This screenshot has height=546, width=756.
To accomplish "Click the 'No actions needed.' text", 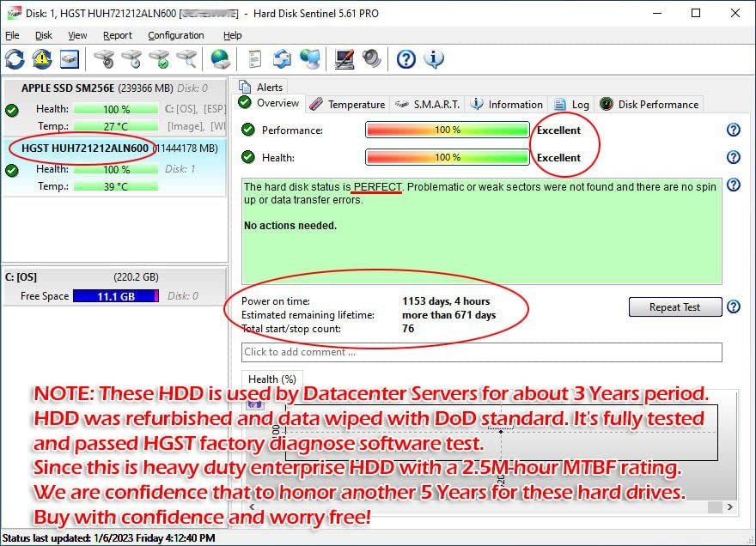I will coord(290,225).
